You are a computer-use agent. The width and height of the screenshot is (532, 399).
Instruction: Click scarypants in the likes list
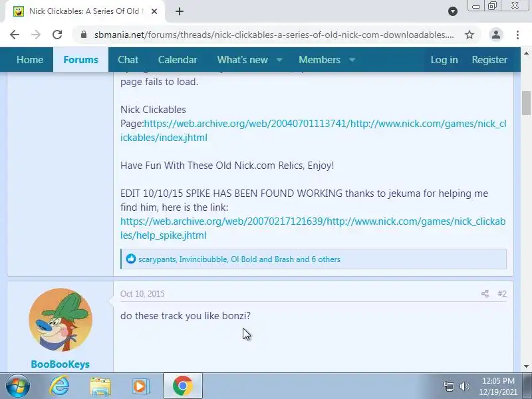157,259
